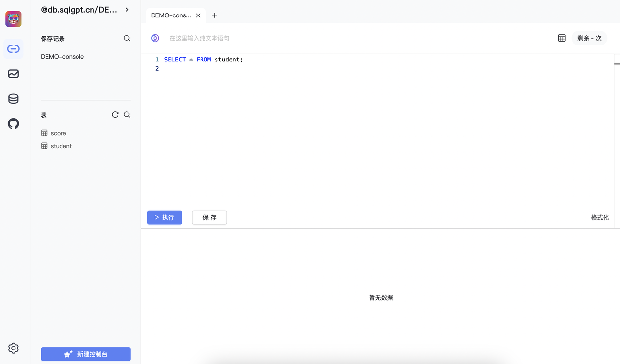Select the student table row
Screen dimensions: 620x364
click(86, 146)
